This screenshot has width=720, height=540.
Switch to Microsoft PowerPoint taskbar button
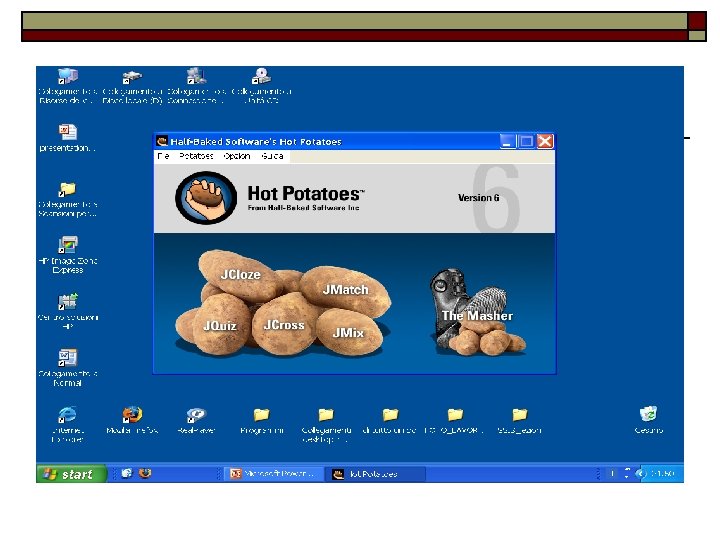point(273,473)
